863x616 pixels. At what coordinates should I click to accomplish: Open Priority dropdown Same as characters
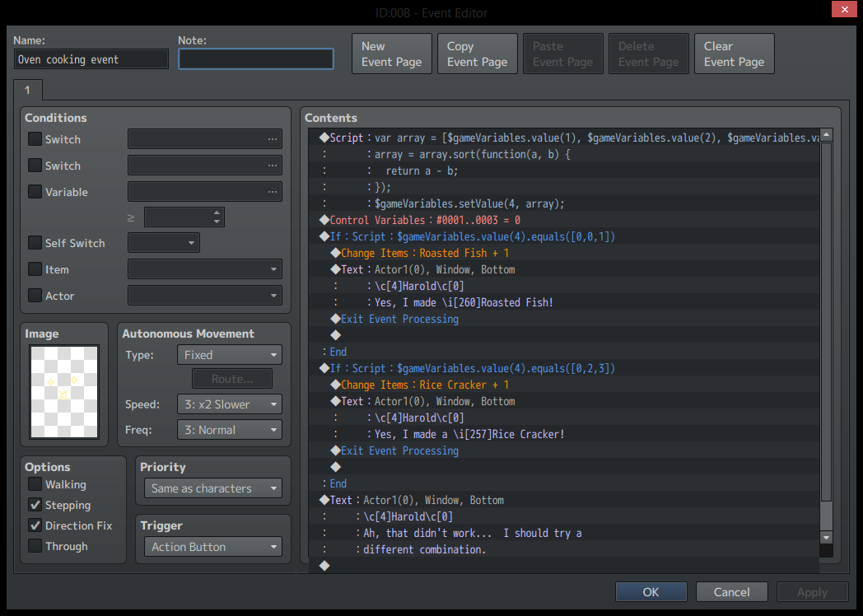click(x=213, y=488)
